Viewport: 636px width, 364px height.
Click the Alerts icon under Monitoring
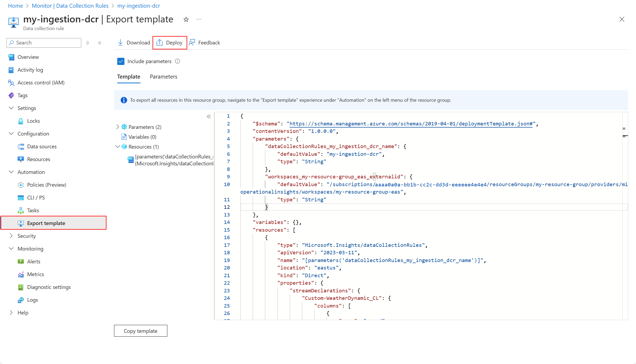21,261
